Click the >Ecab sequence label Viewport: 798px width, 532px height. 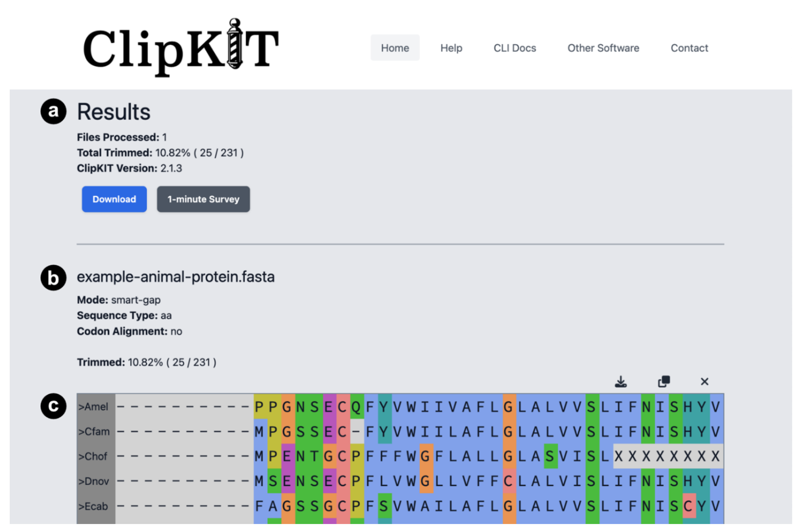coord(93,506)
